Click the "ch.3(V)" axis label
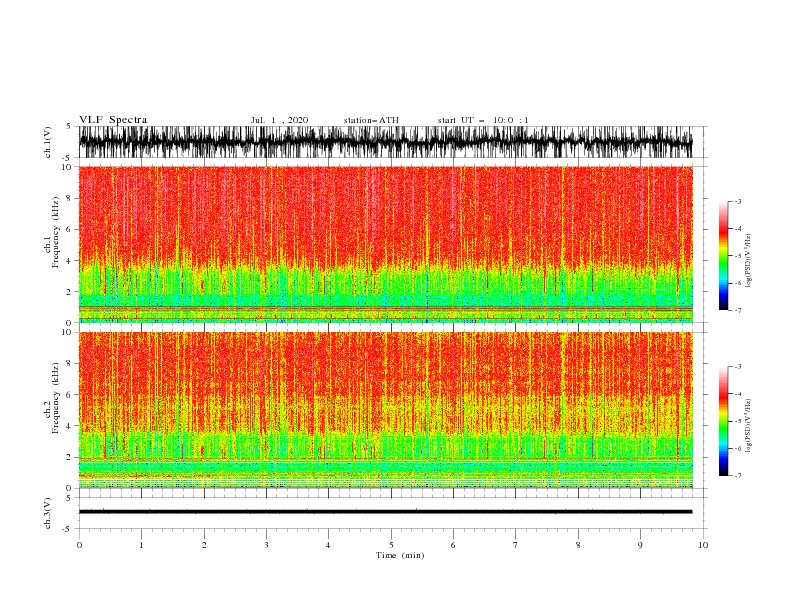This screenshot has height=612, width=792. [48, 513]
